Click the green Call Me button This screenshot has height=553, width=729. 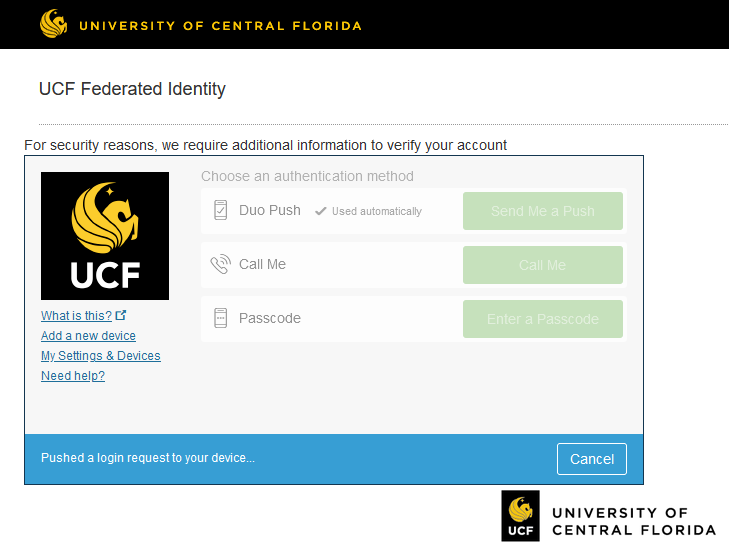click(543, 265)
